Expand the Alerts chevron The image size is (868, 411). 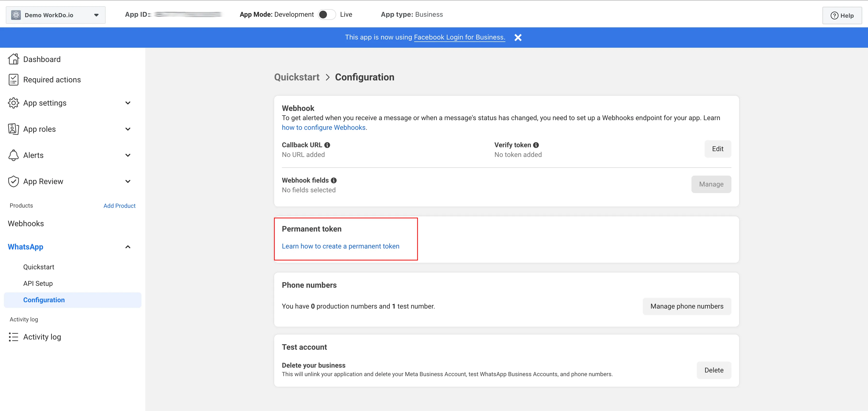[128, 155]
